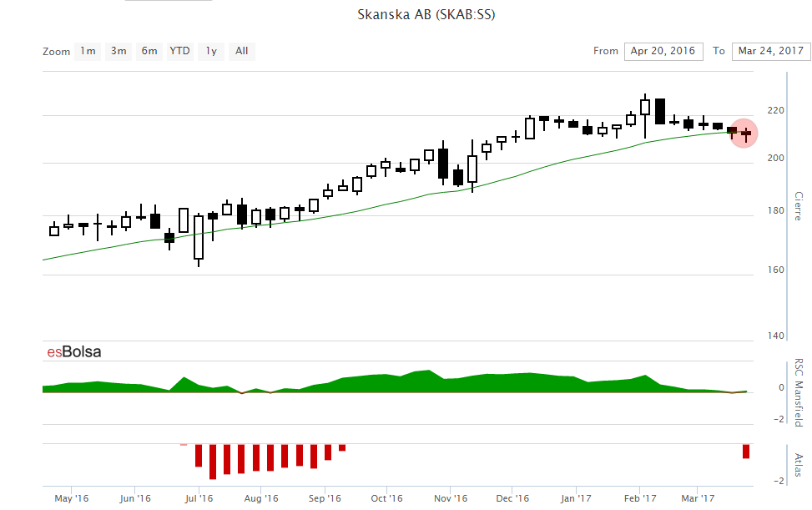Click the Feb '17 axis label

[x=640, y=498]
